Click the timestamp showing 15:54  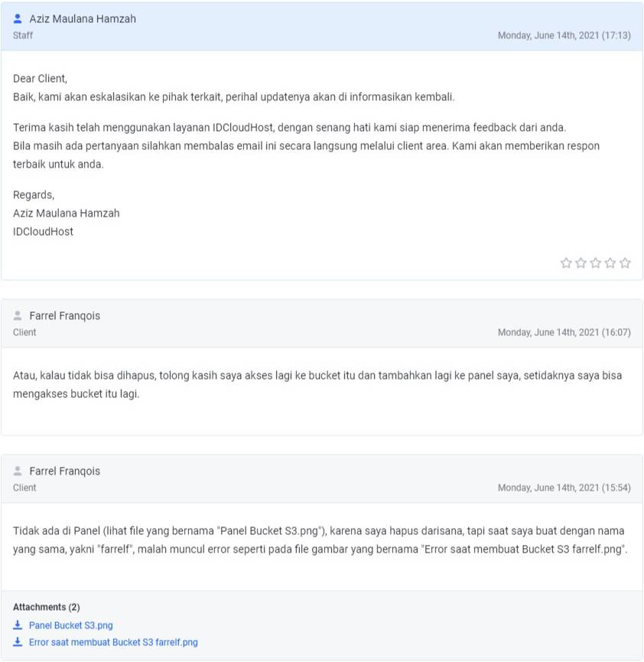coord(564,488)
